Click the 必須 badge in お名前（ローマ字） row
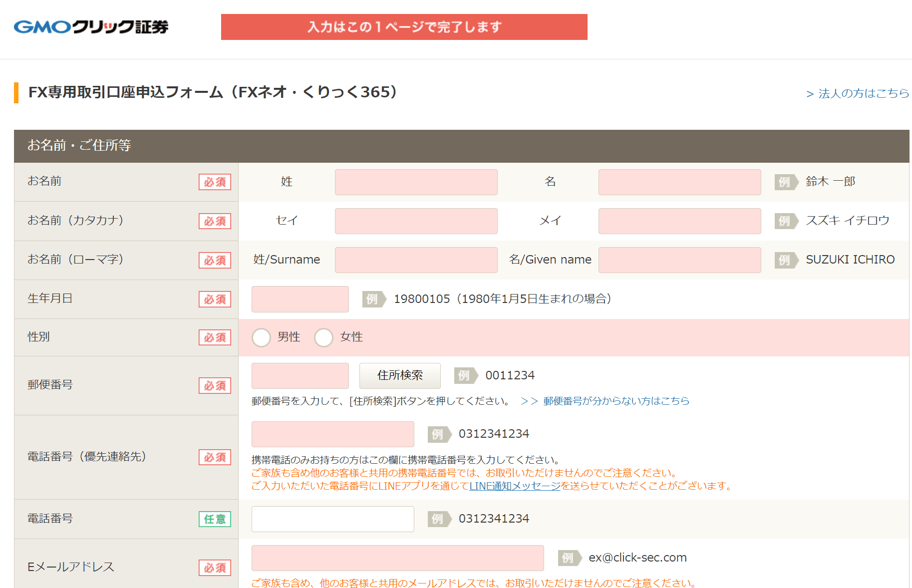Image resolution: width=912 pixels, height=588 pixels. pos(215,261)
